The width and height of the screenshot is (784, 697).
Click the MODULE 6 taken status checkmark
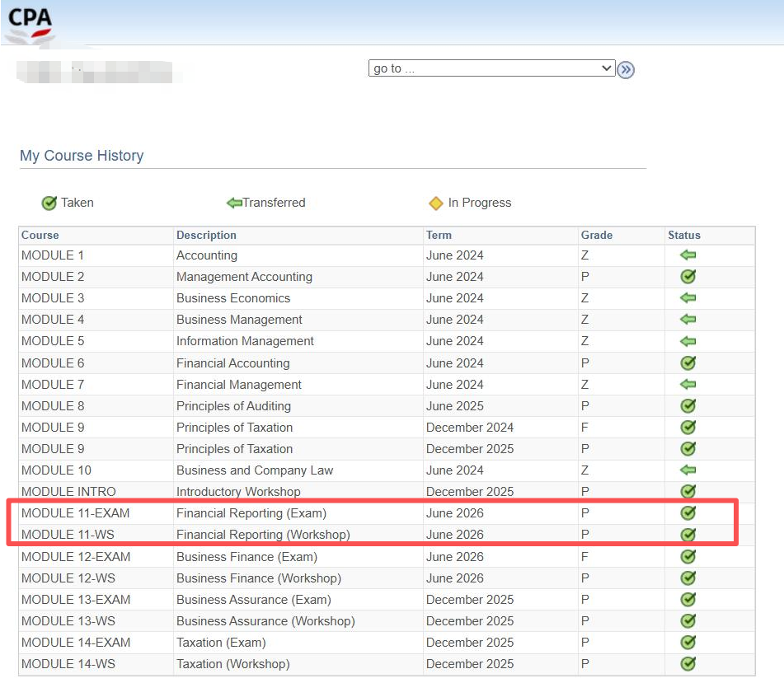[x=688, y=363]
